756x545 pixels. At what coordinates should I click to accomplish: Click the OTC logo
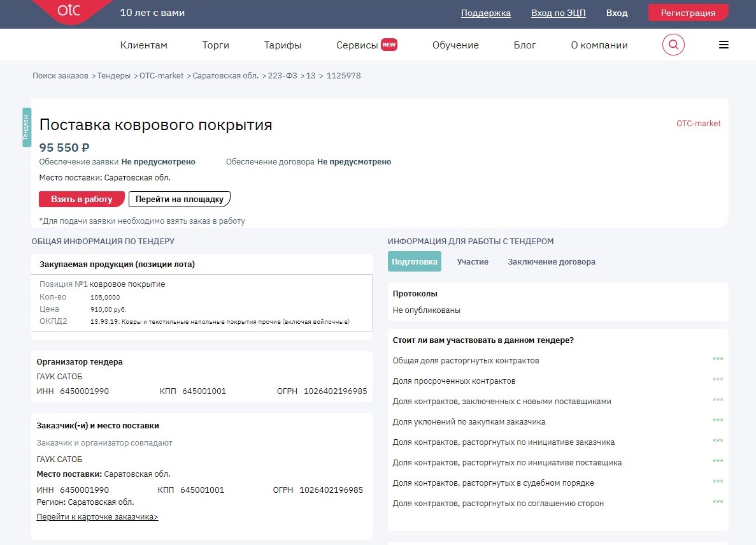pyautogui.click(x=70, y=11)
